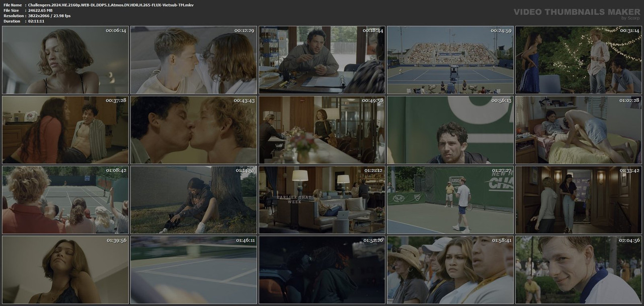Open the final thumbnail at 02:04:56
The image size is (644, 306).
pyautogui.click(x=579, y=270)
